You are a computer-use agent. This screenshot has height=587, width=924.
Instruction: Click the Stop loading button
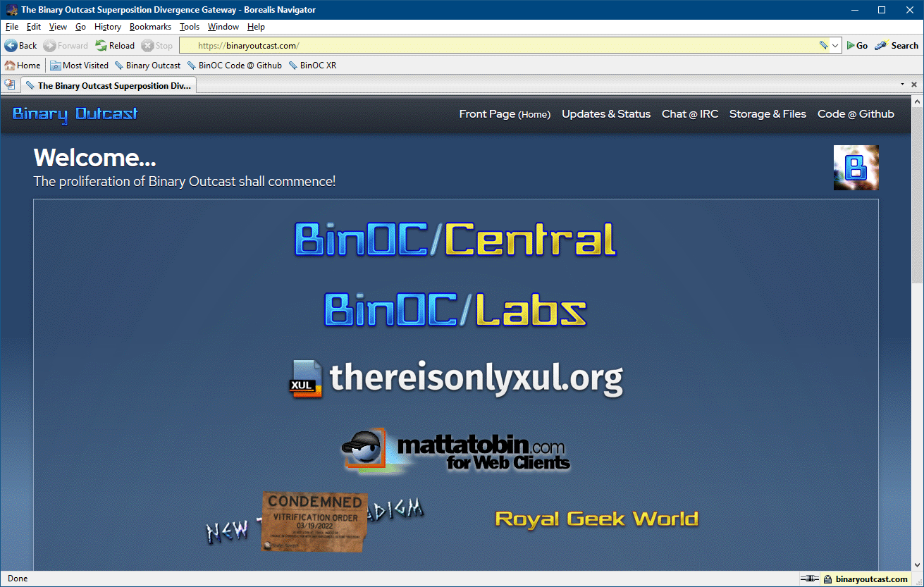156,45
